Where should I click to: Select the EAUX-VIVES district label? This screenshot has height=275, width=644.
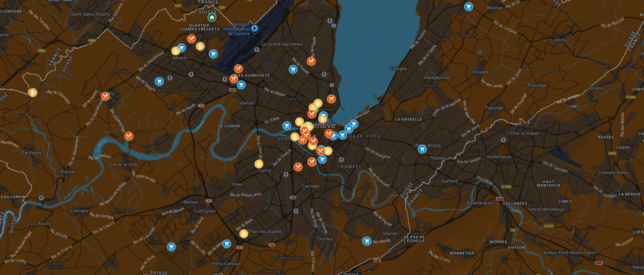364,136
